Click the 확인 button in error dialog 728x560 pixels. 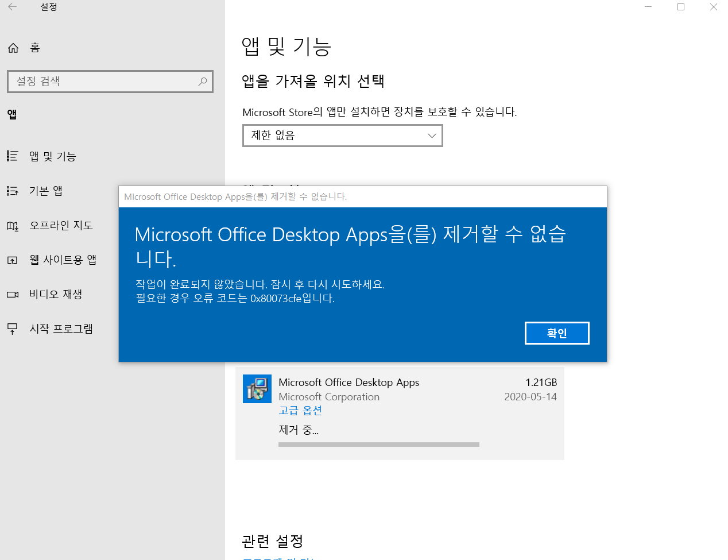[557, 333]
